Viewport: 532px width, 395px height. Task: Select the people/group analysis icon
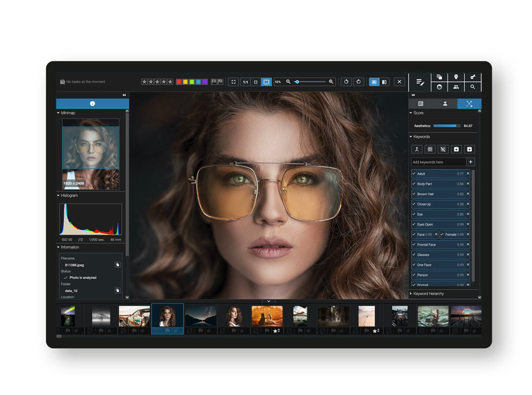[x=456, y=87]
